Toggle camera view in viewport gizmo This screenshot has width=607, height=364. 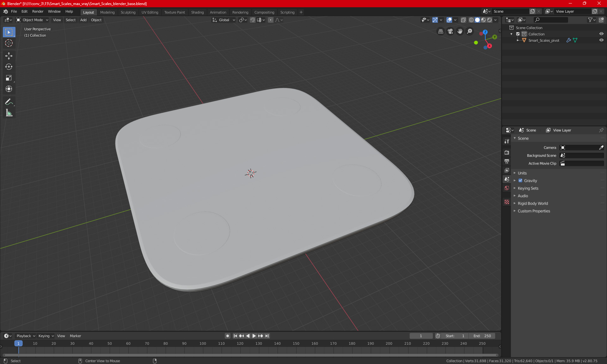tap(450, 31)
